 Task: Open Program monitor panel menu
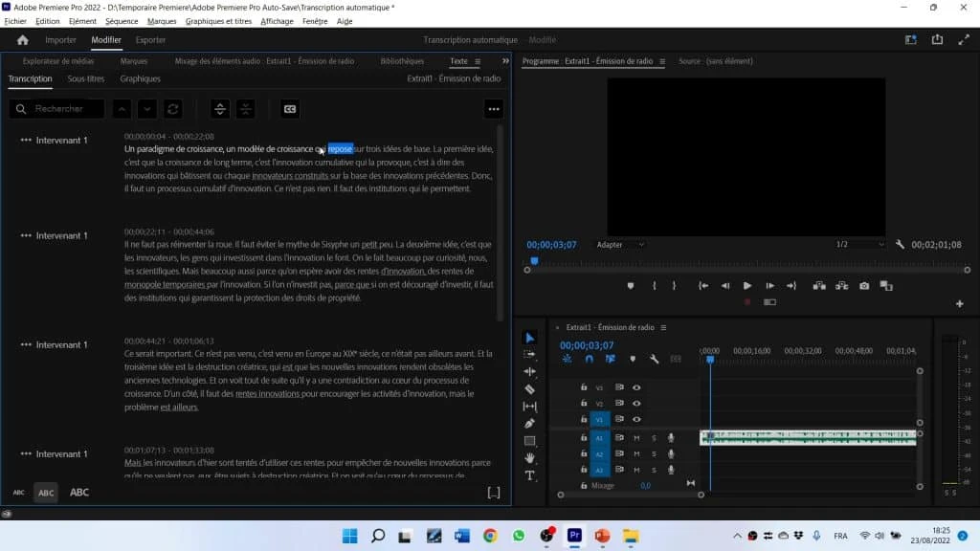point(662,61)
